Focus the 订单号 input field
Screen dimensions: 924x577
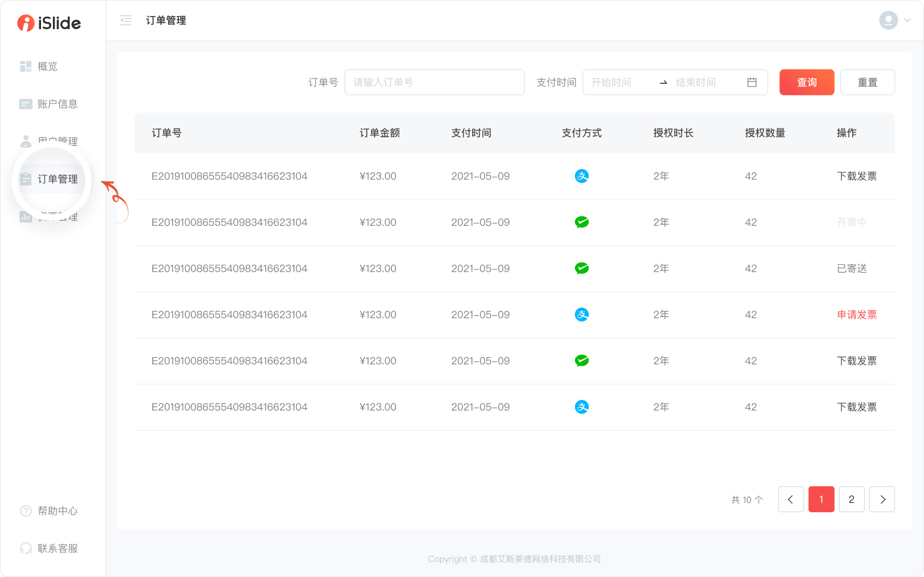point(434,83)
